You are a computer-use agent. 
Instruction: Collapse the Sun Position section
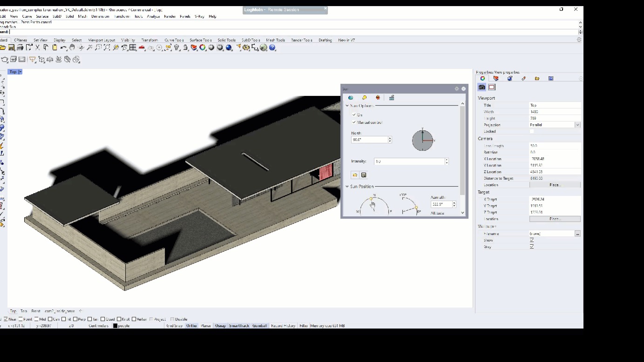click(x=347, y=187)
